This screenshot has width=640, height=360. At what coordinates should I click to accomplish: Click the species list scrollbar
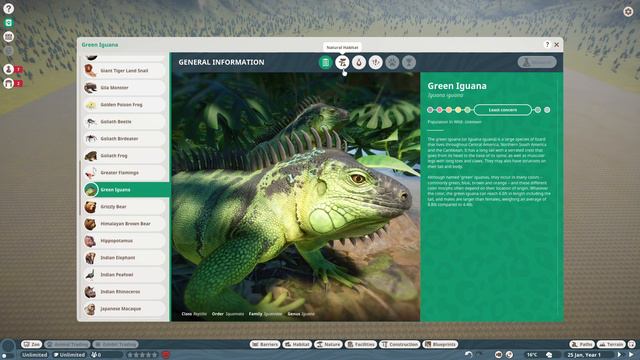tap(80, 188)
